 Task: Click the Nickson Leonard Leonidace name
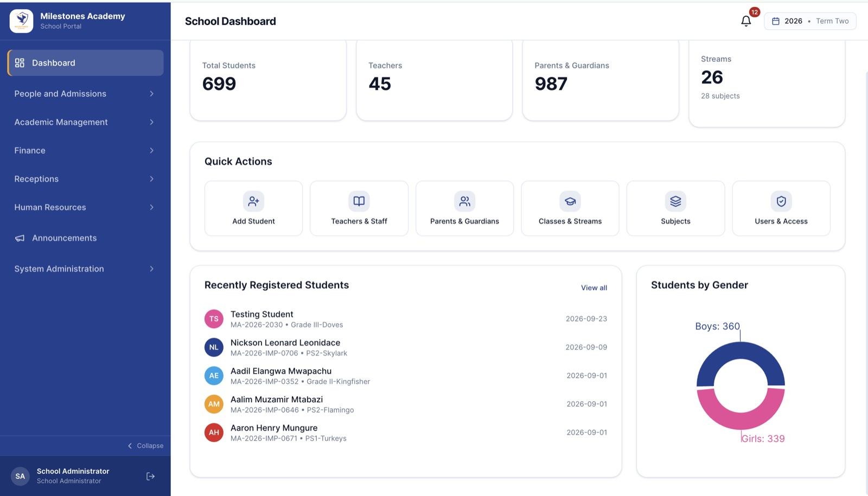pos(285,343)
